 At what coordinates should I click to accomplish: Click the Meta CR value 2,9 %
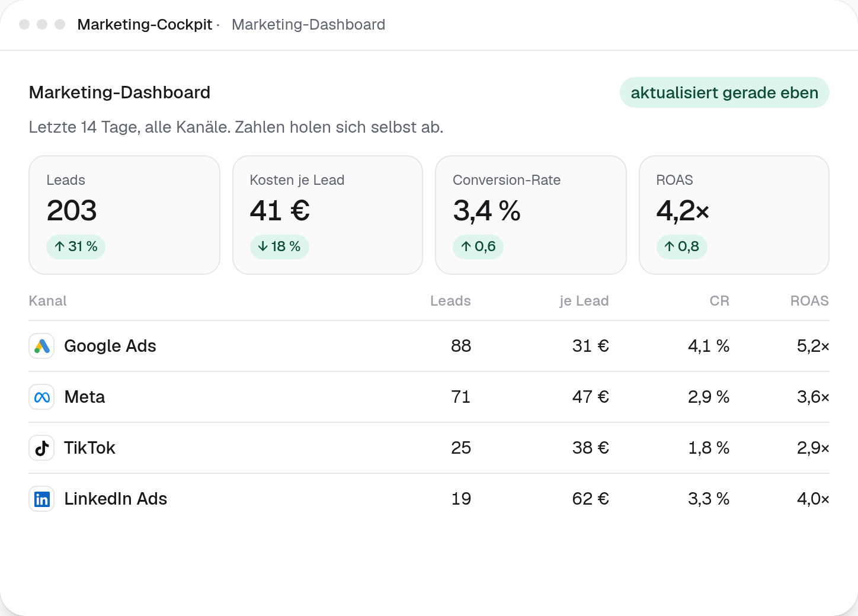coord(709,397)
